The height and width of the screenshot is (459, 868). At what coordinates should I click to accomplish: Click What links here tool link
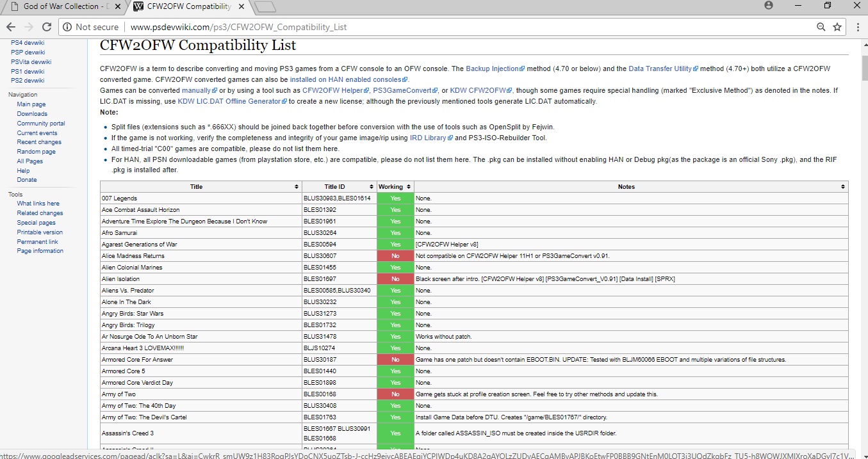pos(38,204)
